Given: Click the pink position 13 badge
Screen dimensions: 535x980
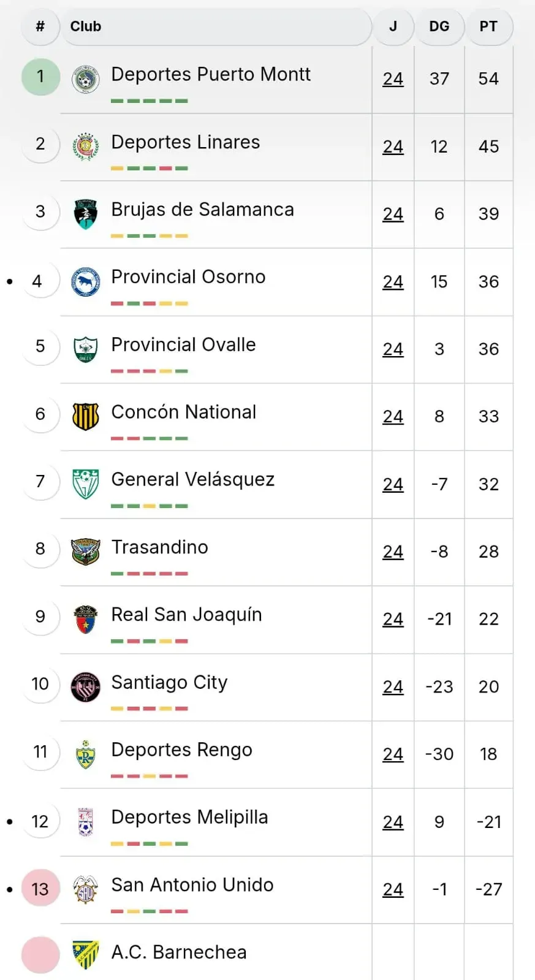Looking at the screenshot, I should click(x=40, y=889).
